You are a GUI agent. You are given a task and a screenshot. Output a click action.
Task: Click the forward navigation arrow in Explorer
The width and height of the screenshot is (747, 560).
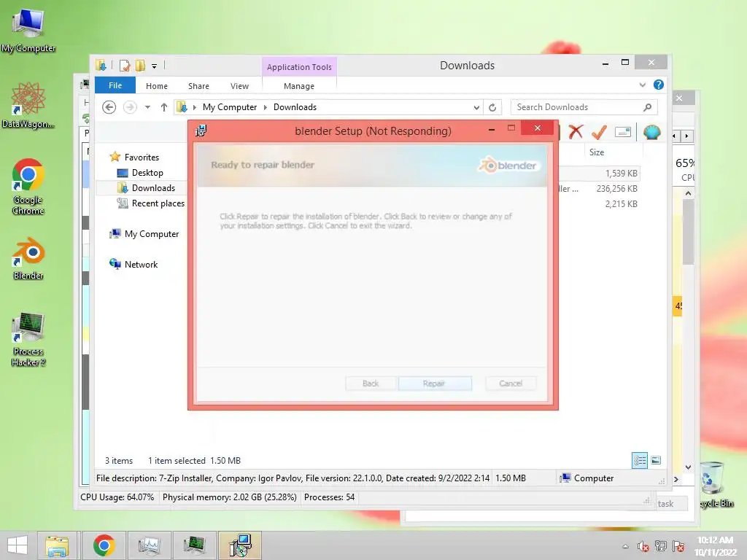coord(130,107)
